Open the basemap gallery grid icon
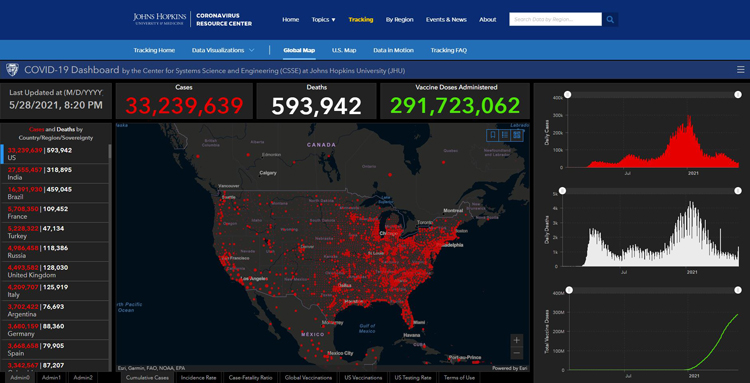 click(x=517, y=135)
